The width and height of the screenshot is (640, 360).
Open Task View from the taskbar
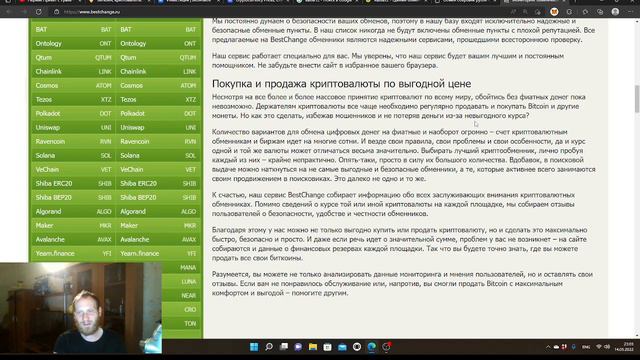pos(284,347)
